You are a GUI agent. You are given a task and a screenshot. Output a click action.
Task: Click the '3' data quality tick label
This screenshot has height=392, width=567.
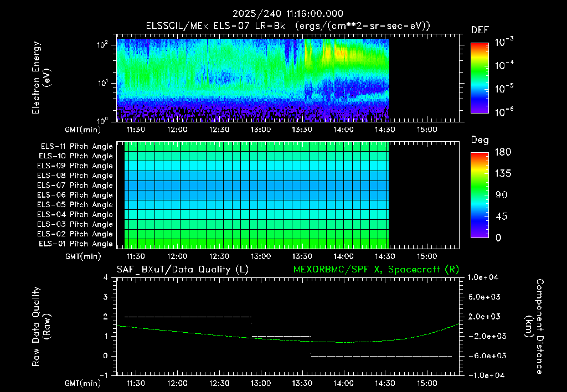[106, 297]
